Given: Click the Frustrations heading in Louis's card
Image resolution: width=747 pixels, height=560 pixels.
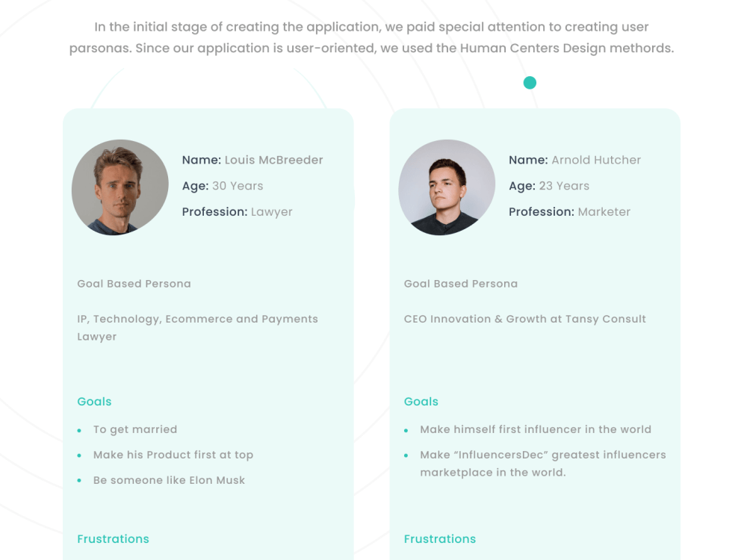Looking at the screenshot, I should tap(113, 538).
